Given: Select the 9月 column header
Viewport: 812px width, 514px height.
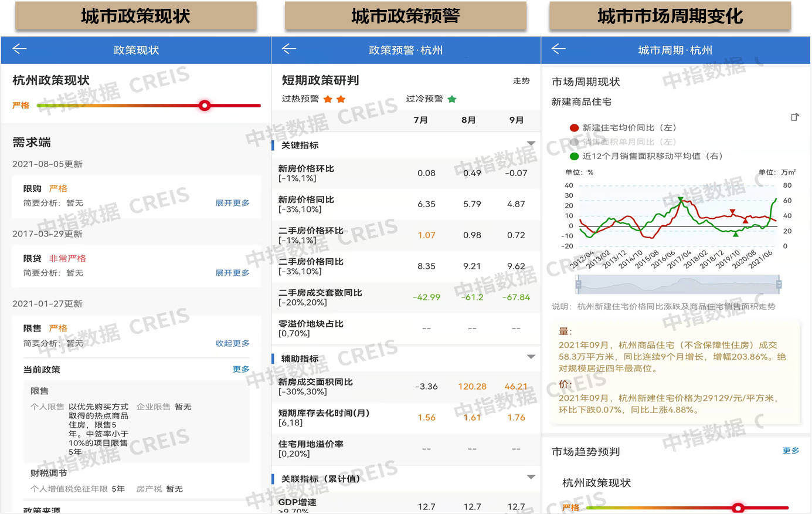Looking at the screenshot, I should (516, 120).
